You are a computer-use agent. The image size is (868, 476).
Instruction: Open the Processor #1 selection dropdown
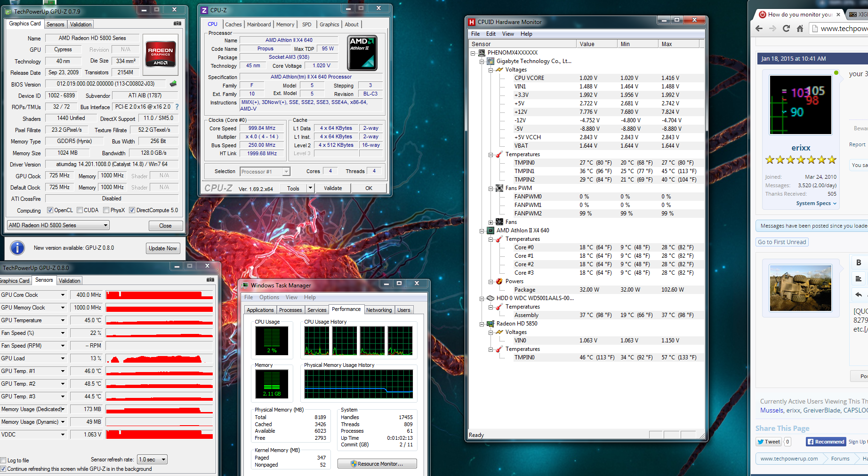pos(265,172)
